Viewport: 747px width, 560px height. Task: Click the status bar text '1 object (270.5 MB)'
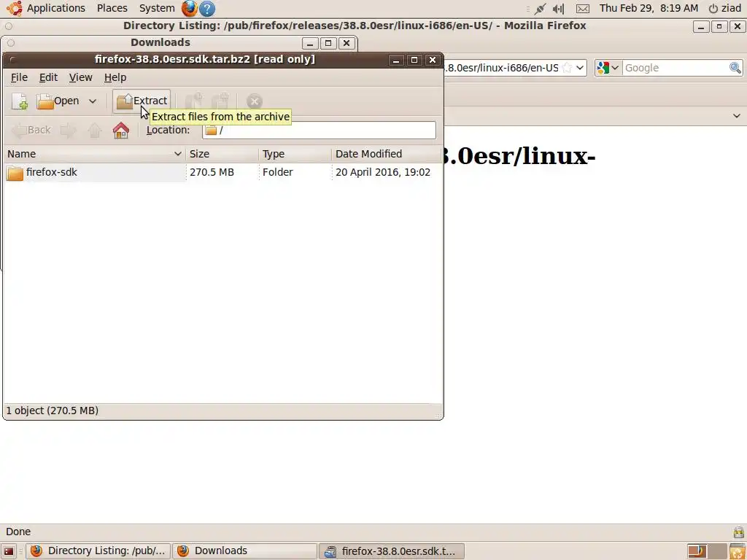(52, 411)
